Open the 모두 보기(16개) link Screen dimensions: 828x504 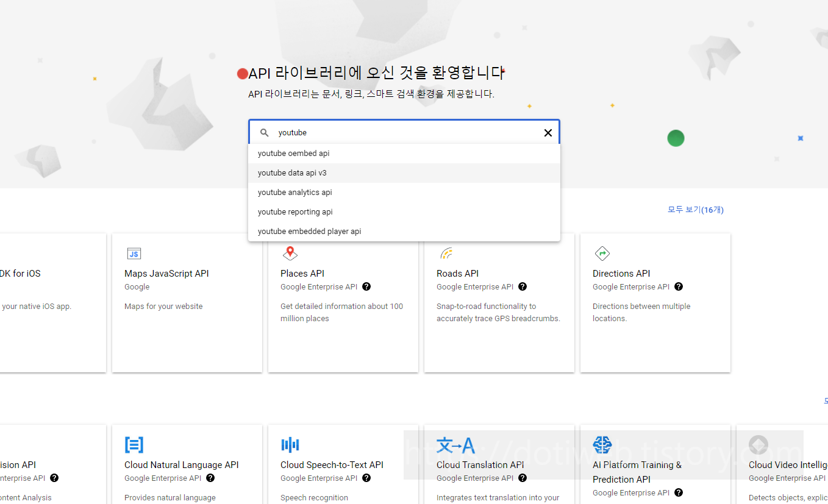pyautogui.click(x=696, y=210)
